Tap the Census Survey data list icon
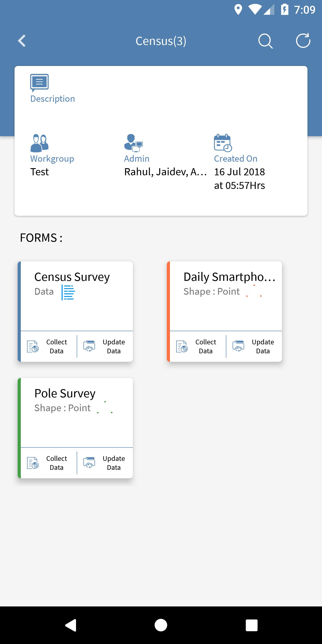This screenshot has height=644, width=322. click(x=68, y=292)
